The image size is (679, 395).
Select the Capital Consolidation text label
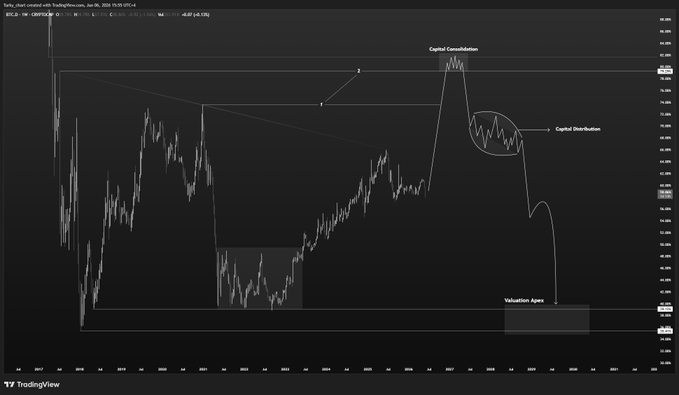point(453,49)
